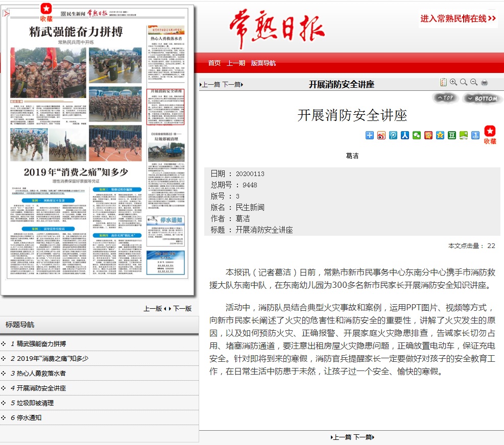
Task: Open headline 1 精武强能奋力拼搏
Action: tap(41, 344)
